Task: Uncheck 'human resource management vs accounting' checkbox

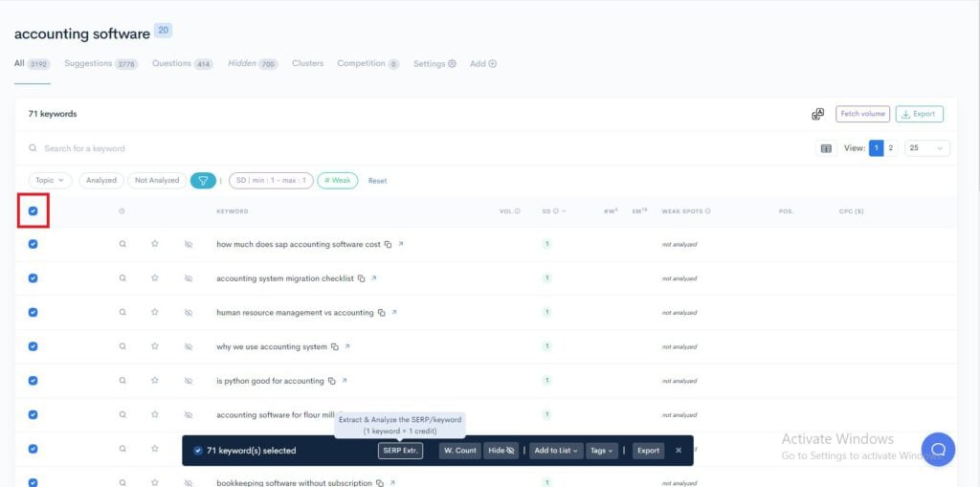Action: click(x=33, y=312)
